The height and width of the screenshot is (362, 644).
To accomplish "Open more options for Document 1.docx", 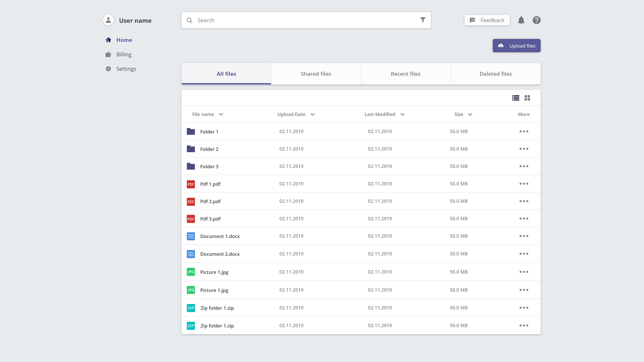I will tap(524, 236).
